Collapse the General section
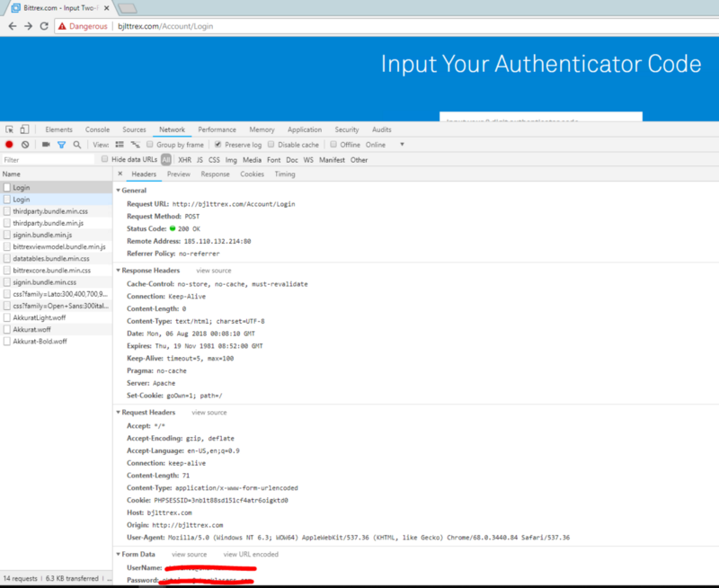This screenshot has height=588, width=719. coord(119,191)
